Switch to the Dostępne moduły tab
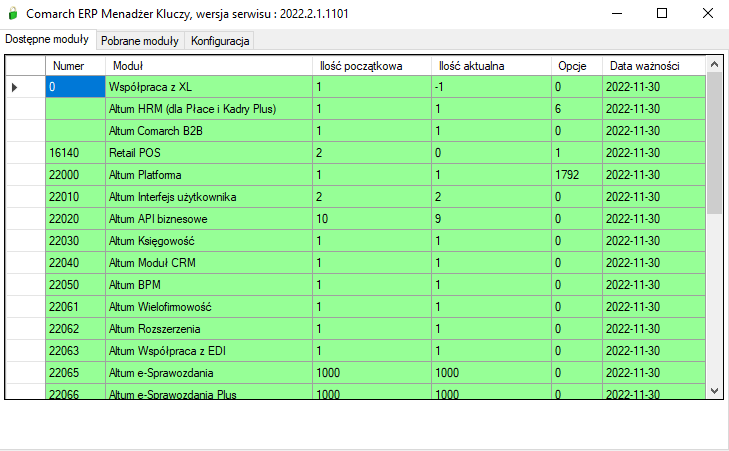The image size is (729, 451). click(x=47, y=40)
